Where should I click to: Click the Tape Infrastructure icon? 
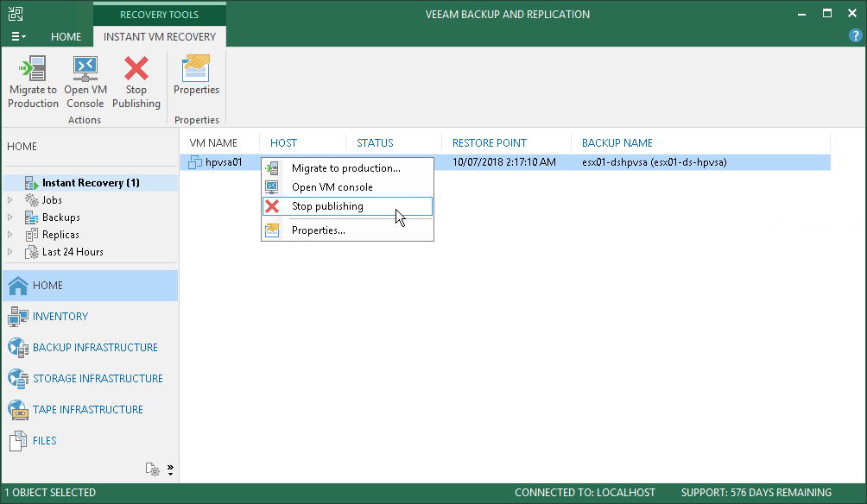[x=17, y=409]
